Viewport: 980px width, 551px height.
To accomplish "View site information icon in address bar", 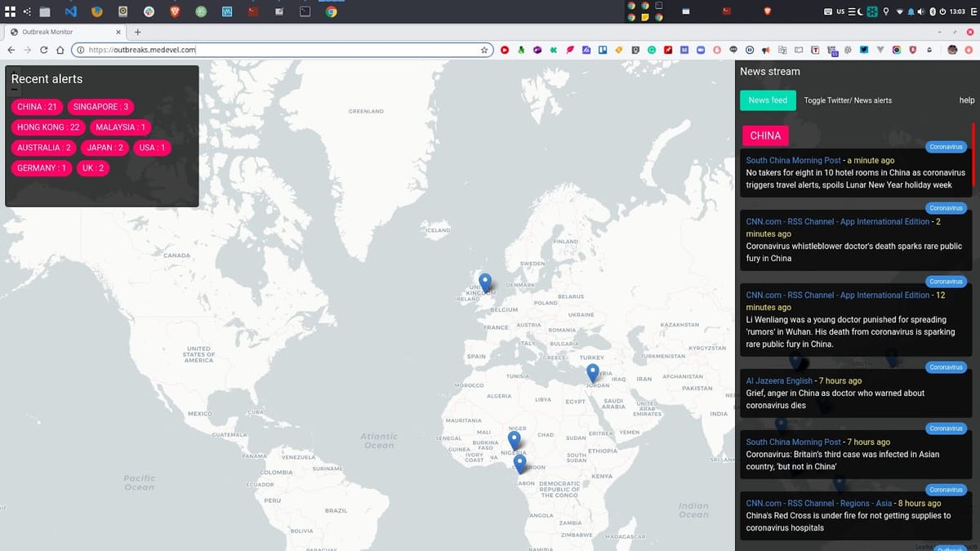I will [80, 50].
